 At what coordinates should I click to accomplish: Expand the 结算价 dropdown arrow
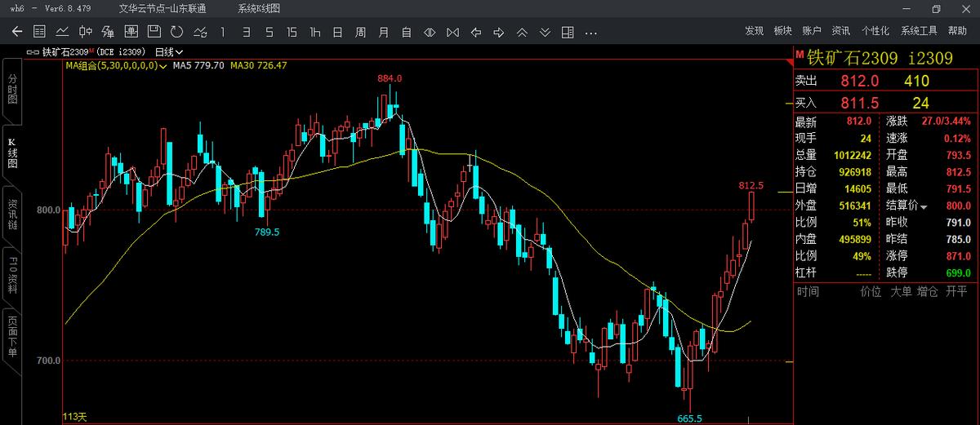[924, 206]
